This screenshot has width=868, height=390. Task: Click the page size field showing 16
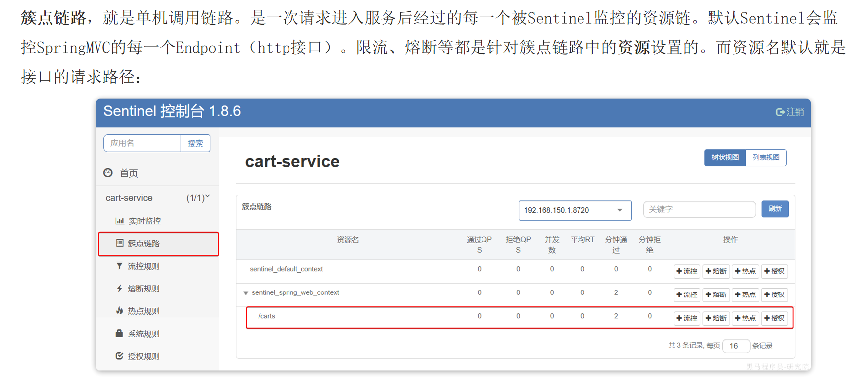pyautogui.click(x=736, y=346)
